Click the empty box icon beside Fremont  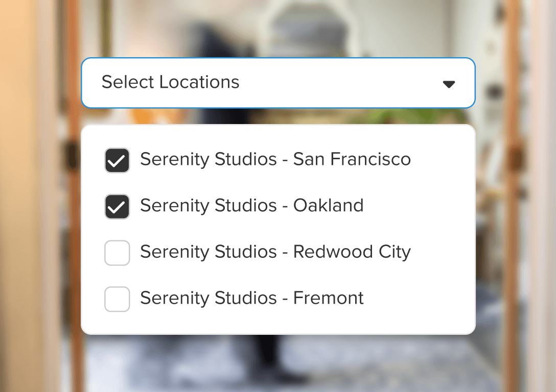pos(117,299)
